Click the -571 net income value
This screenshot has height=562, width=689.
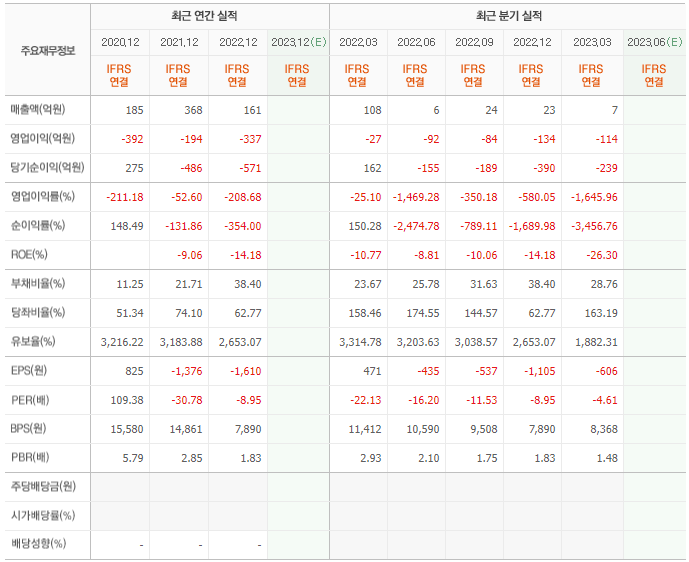point(250,168)
